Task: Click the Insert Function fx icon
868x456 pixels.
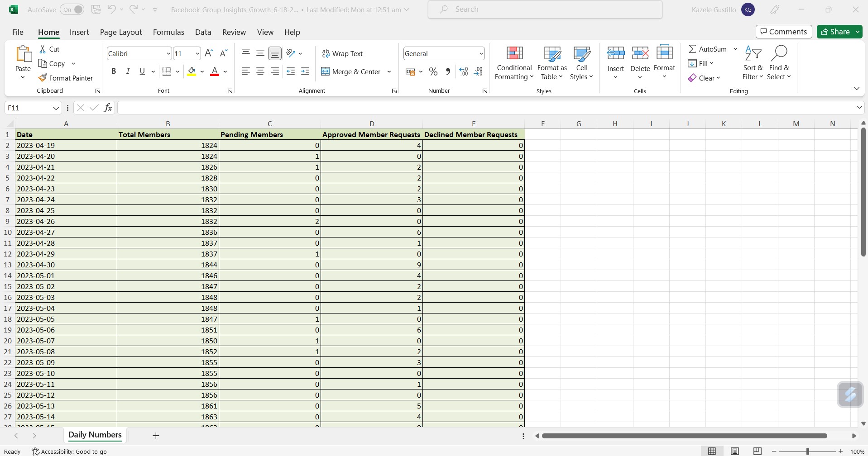Action: (108, 108)
